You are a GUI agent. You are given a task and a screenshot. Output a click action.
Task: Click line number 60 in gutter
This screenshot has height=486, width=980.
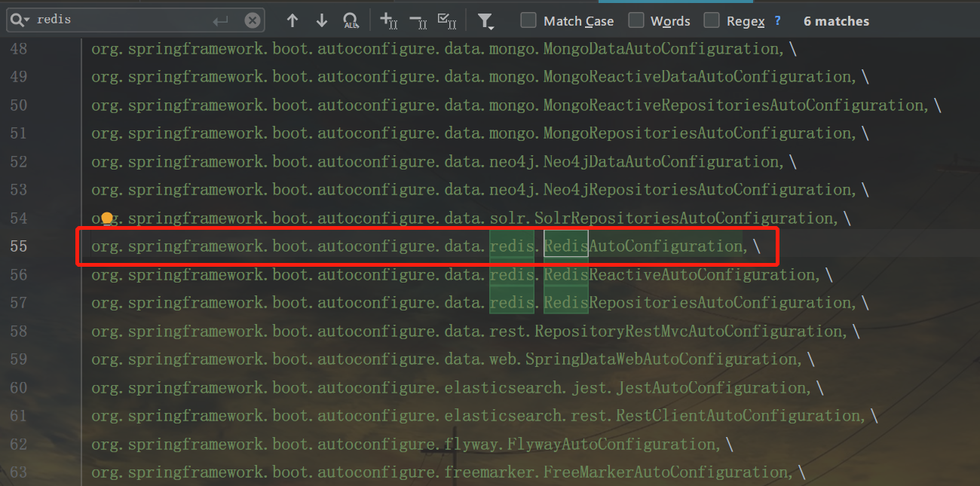[x=19, y=388]
